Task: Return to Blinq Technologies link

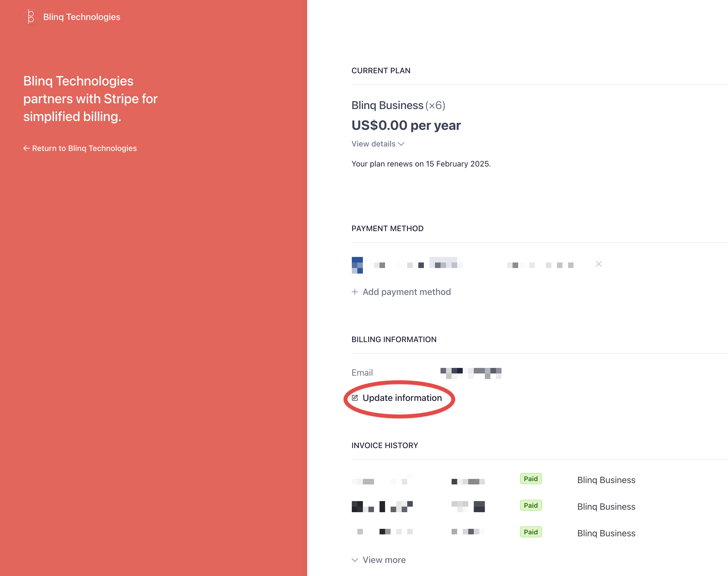Action: point(80,148)
